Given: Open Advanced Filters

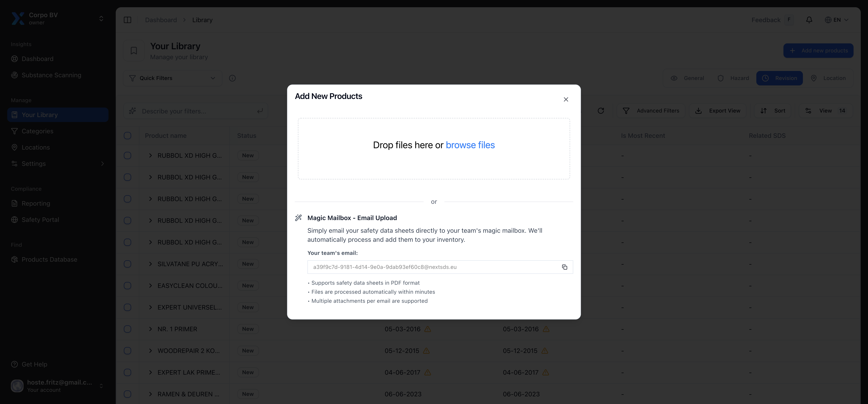Looking at the screenshot, I should pyautogui.click(x=651, y=111).
